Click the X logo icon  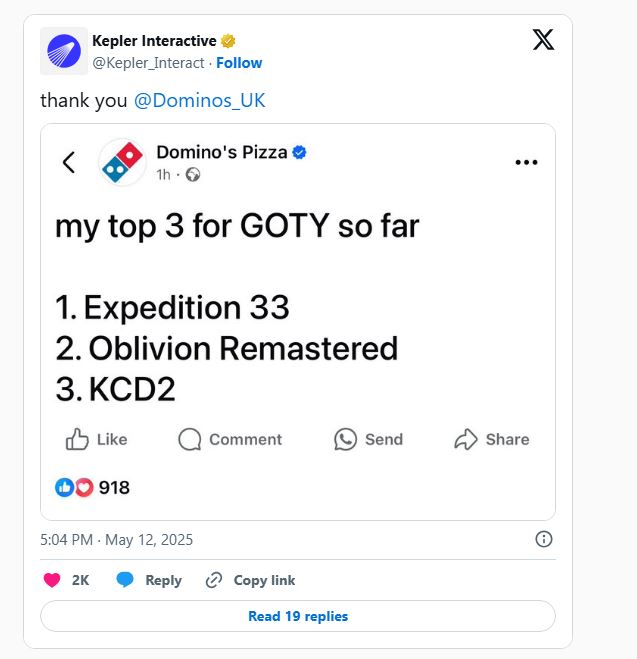(x=543, y=40)
